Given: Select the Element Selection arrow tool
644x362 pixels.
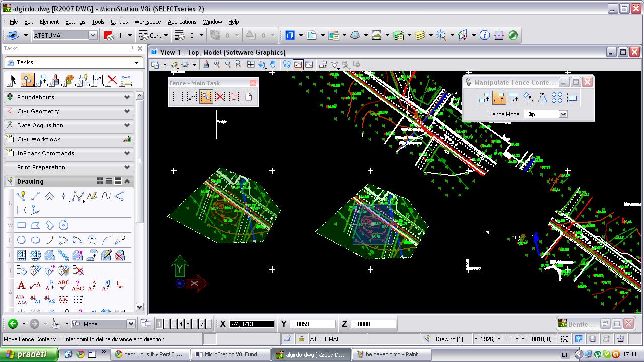Looking at the screenshot, I should 13,80.
